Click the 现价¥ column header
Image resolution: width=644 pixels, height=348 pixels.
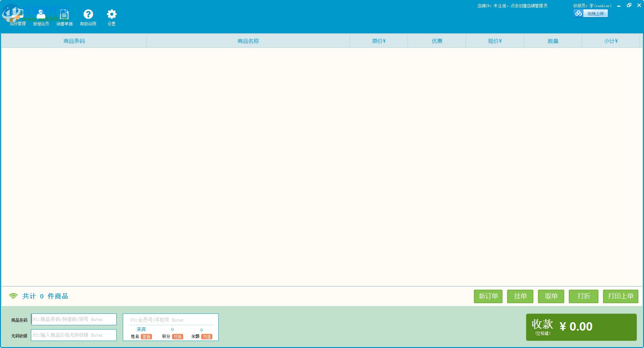tap(495, 41)
